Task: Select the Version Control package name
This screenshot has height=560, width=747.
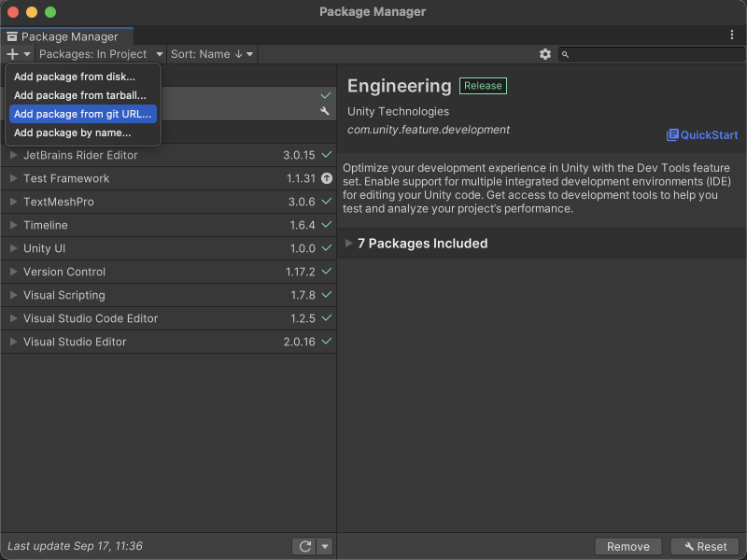Action: pyautogui.click(x=64, y=272)
